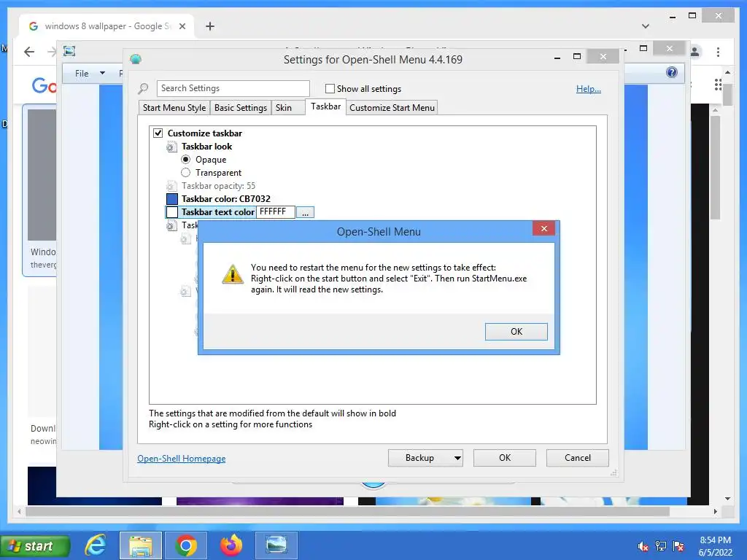The width and height of the screenshot is (747, 560).
Task: Click the Windows start button
Action: tap(35, 546)
